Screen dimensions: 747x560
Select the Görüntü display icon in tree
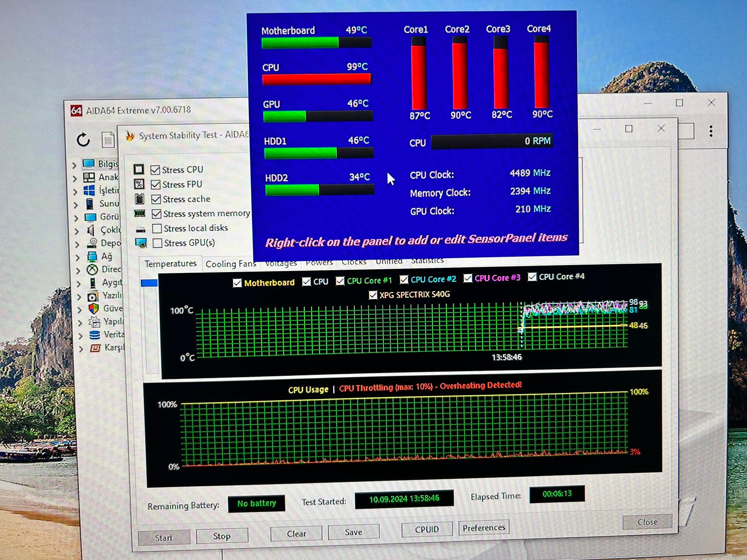click(x=90, y=217)
